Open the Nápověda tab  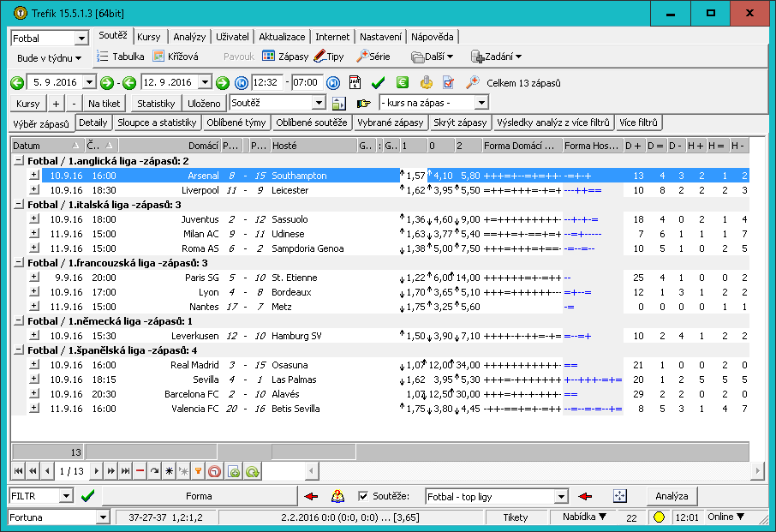[x=432, y=37]
